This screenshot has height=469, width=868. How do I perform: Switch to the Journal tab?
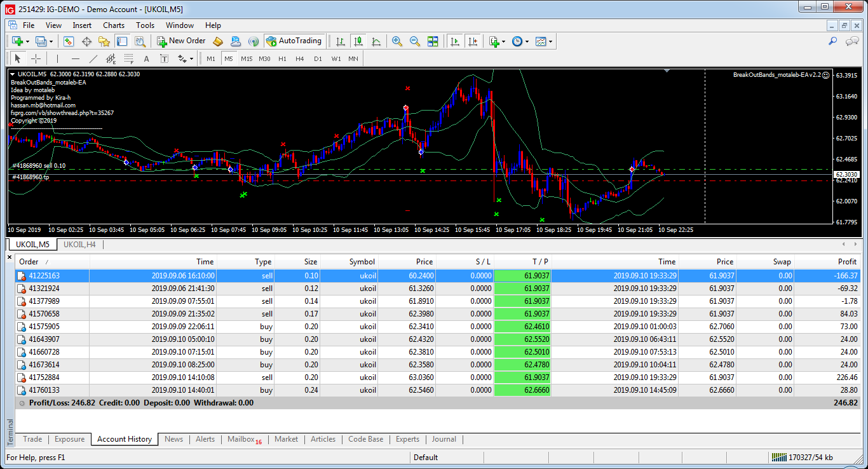coord(444,439)
